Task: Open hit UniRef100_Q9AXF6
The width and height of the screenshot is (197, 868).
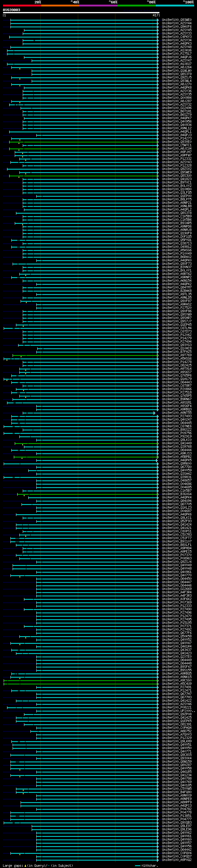Action: pos(176,26)
